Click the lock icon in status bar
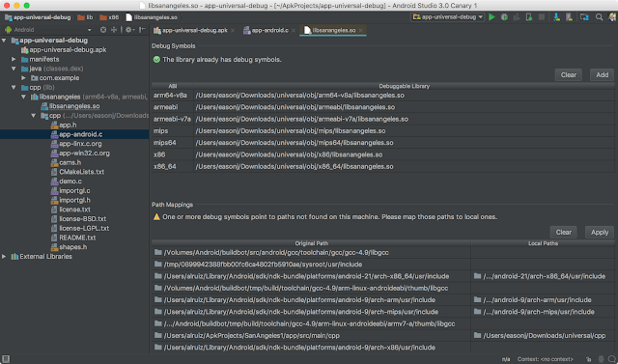 (589, 359)
